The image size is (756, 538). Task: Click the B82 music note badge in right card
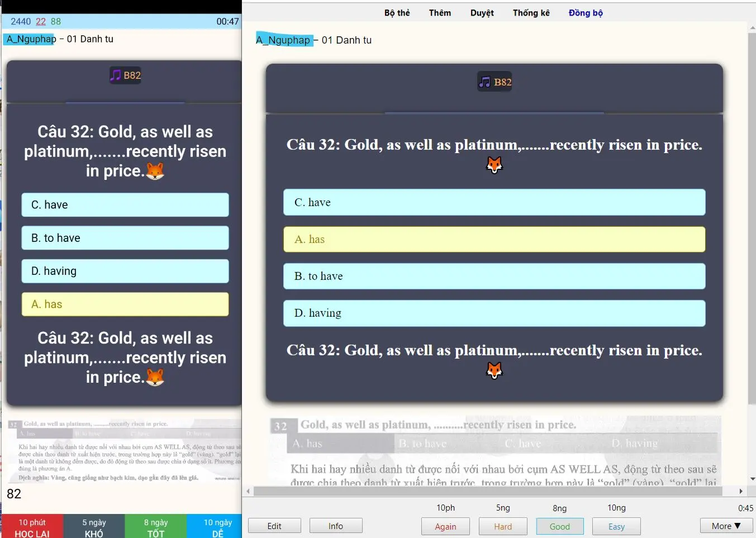[495, 82]
